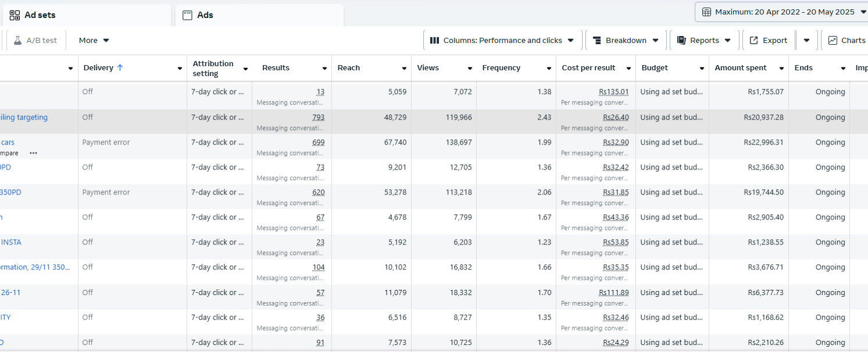Sort by Delivery column header
Viewport: 868px width, 352px height.
[x=99, y=68]
